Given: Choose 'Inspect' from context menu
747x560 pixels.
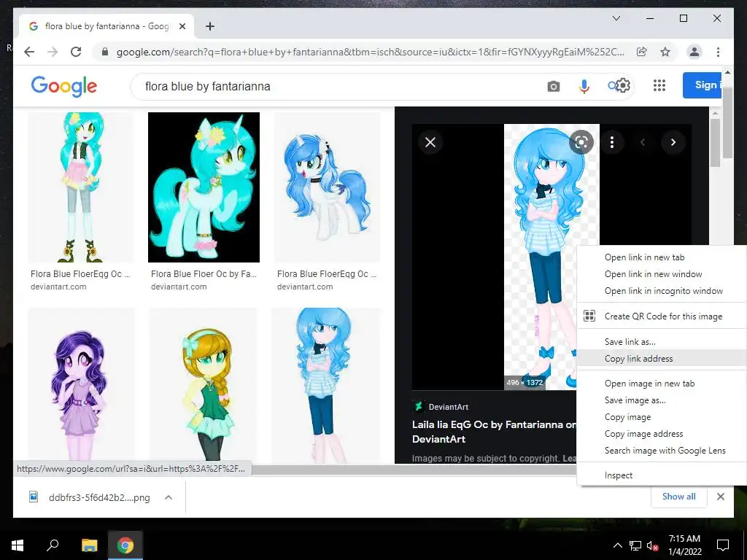Looking at the screenshot, I should [619, 475].
